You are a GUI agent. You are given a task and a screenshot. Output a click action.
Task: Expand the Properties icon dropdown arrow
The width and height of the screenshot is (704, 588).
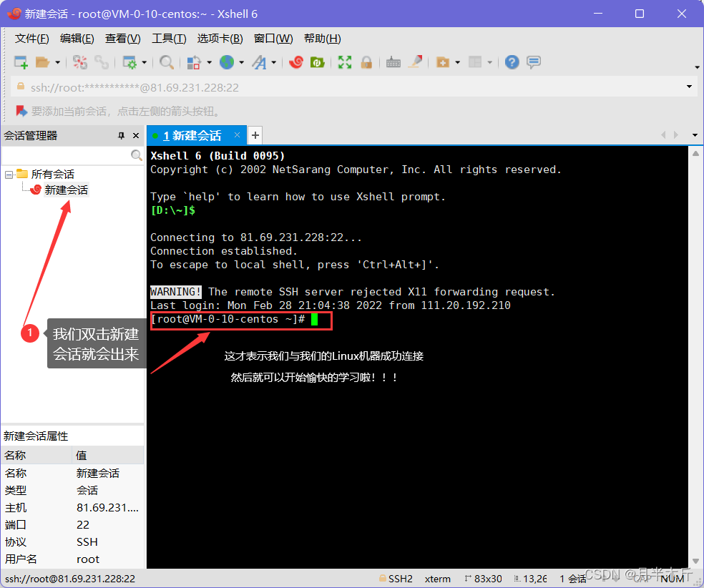144,62
